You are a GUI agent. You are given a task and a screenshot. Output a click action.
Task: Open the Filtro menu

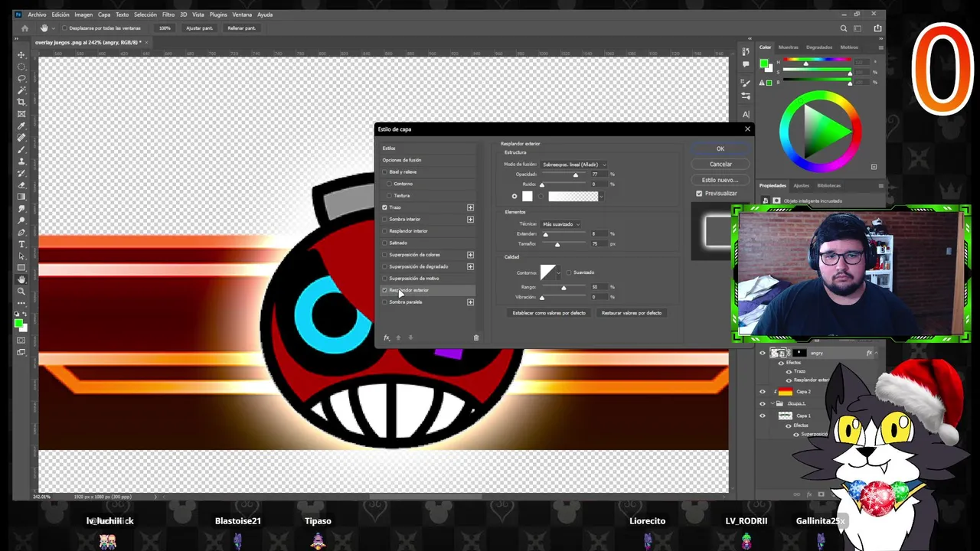(x=168, y=15)
